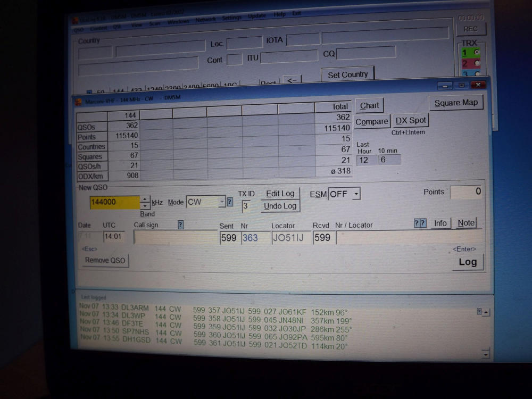Click the help icon next to Mode
The width and height of the screenshot is (532, 399).
pos(230,202)
